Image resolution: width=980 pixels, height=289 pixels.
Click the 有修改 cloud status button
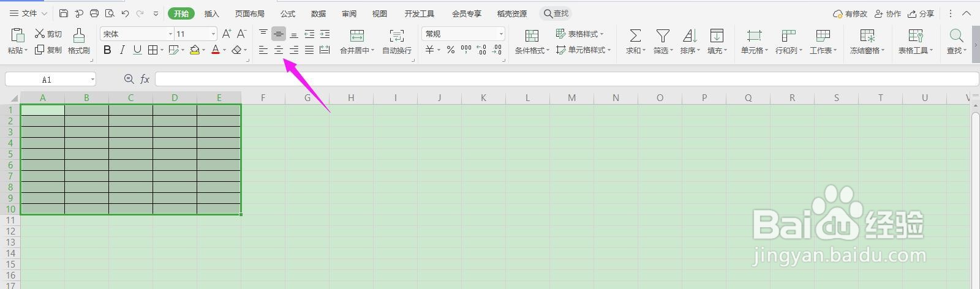click(x=850, y=13)
